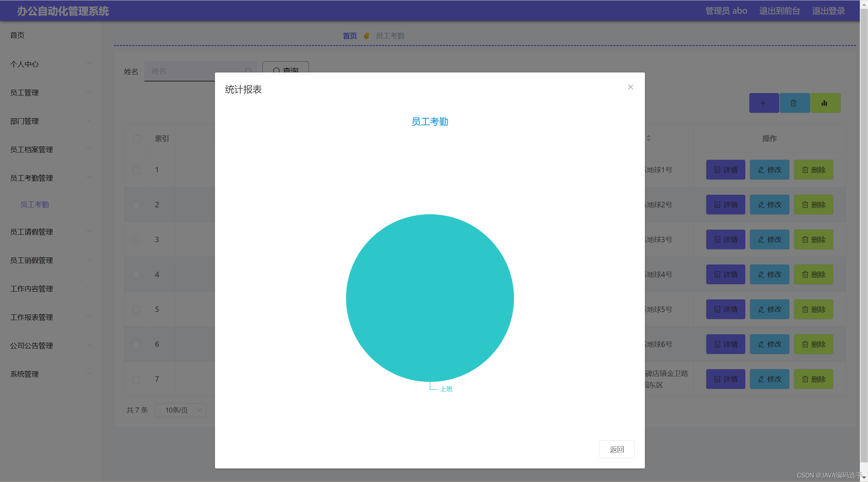Click 删除 for the 金卫路 row
The height and width of the screenshot is (482, 868).
pyautogui.click(x=813, y=379)
